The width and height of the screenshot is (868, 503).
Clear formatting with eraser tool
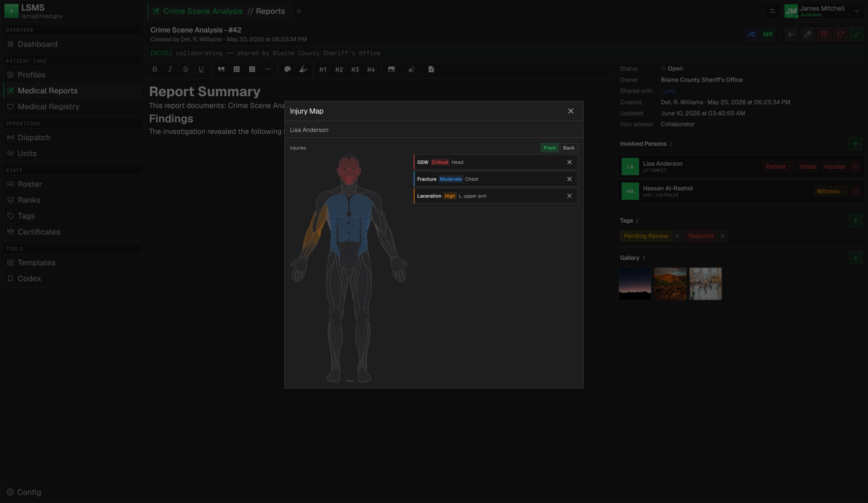pos(411,69)
